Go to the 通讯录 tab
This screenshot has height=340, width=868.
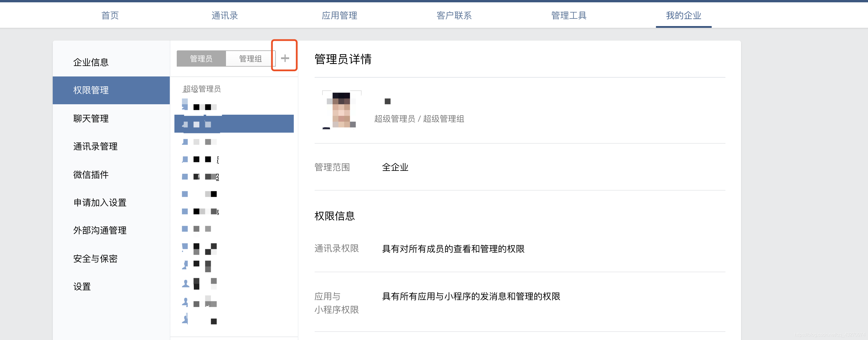pos(225,16)
